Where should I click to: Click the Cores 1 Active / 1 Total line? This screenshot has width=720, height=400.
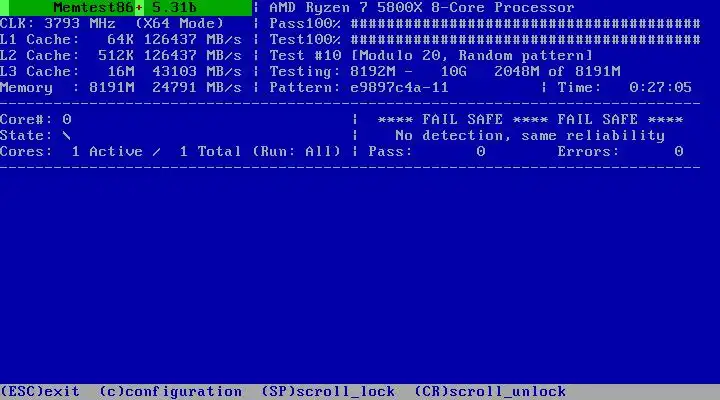point(170,152)
